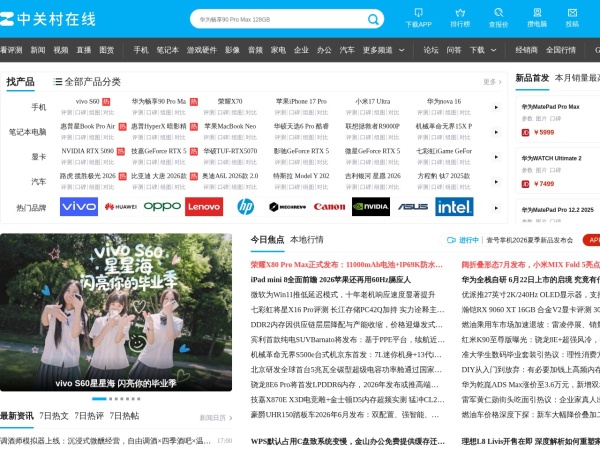
Task: Open the 笔记本 menu item in the navigation bar
Action: pos(168,50)
